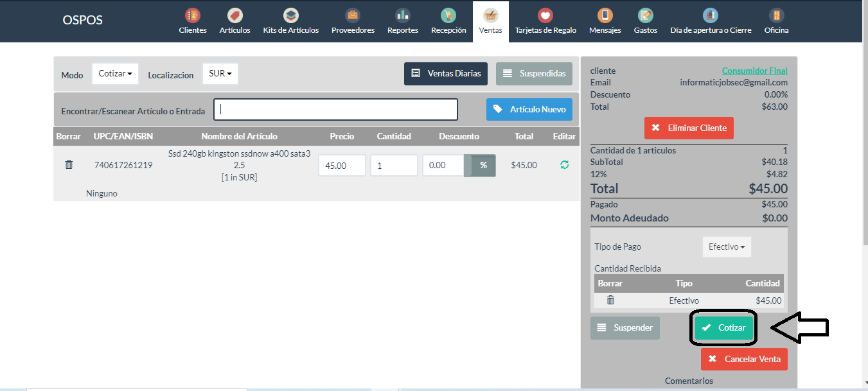Click the Ninguno text under item
868x391 pixels.
(x=102, y=193)
